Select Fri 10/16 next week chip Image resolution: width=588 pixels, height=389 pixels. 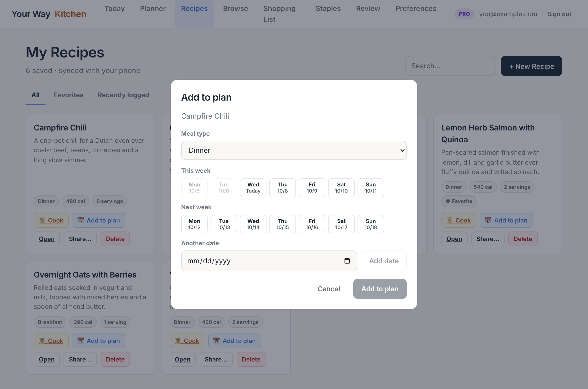coord(312,224)
